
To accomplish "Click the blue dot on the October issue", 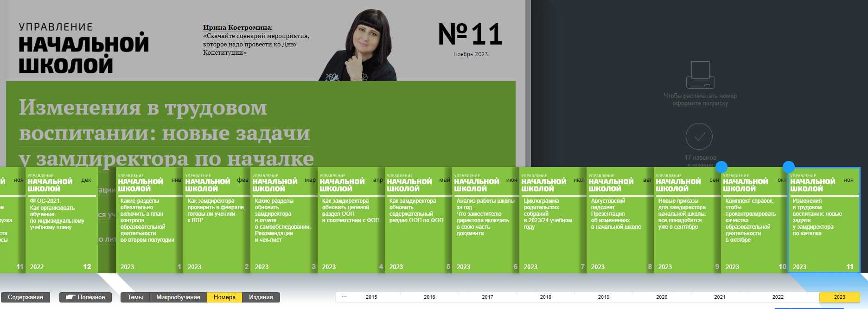I will (x=721, y=167).
